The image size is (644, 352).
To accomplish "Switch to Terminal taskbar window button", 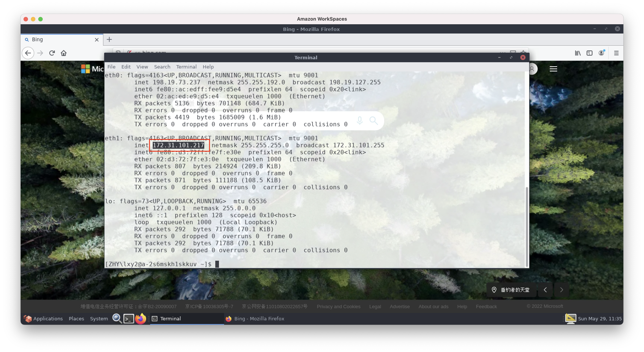I will pyautogui.click(x=187, y=318).
